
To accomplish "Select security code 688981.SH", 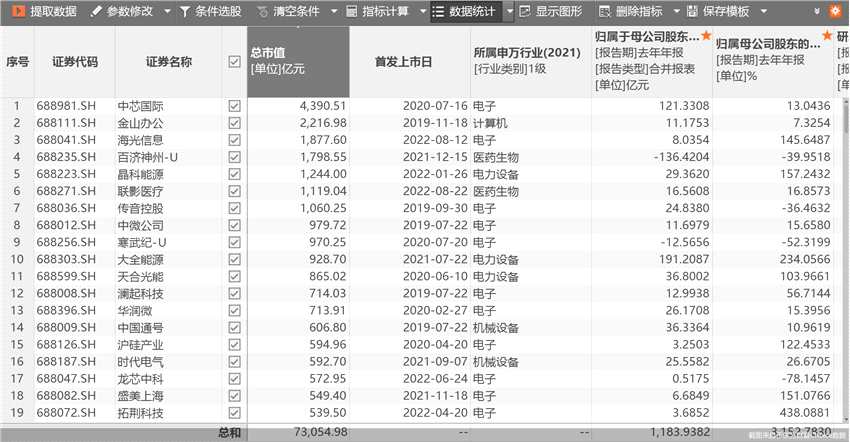I will (66, 106).
